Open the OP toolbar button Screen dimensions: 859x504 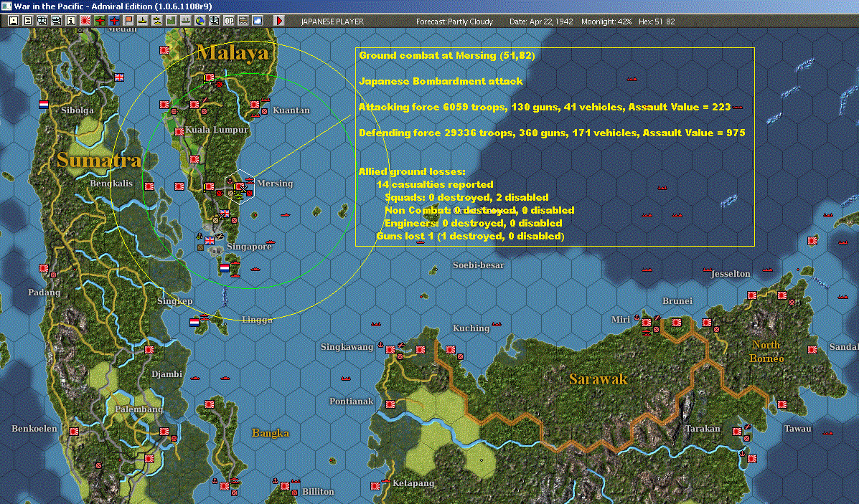(x=228, y=21)
